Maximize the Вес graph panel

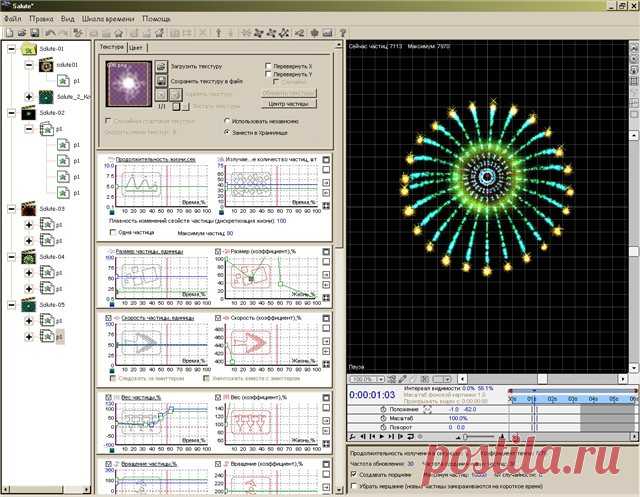click(326, 397)
